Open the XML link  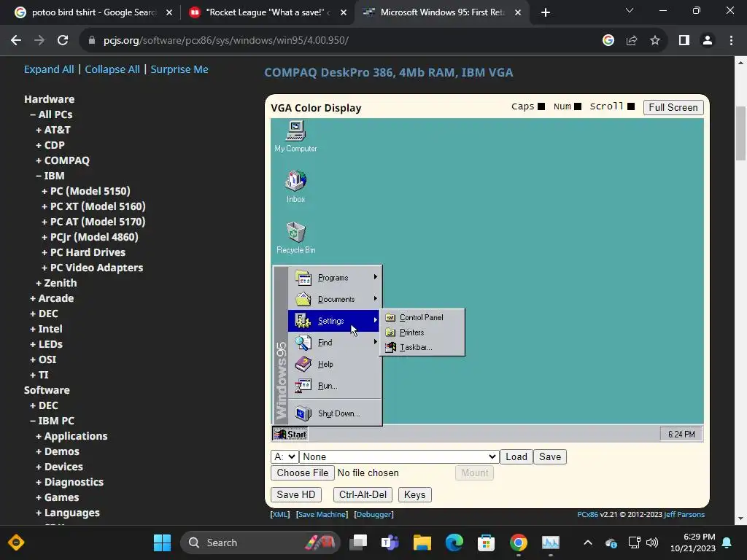coord(279,514)
